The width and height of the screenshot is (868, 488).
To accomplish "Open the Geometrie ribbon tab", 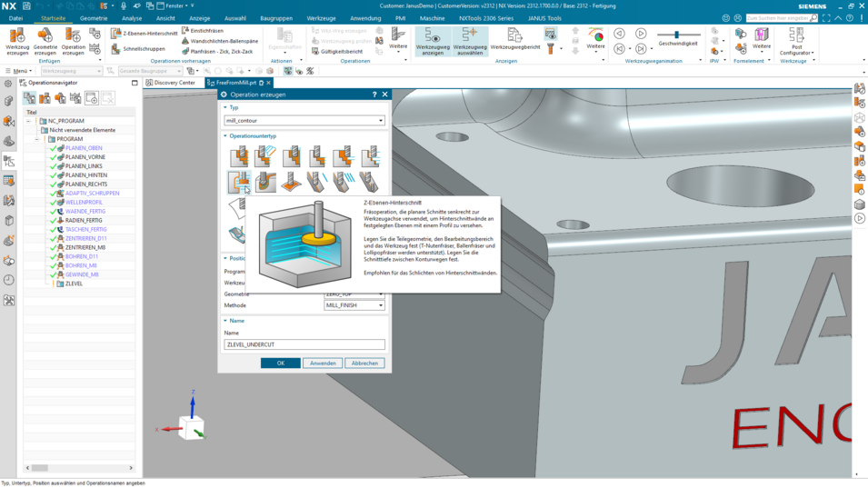I will point(94,18).
